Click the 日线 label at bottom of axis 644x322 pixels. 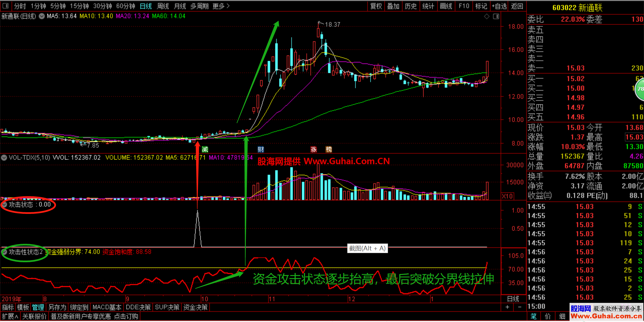pyautogui.click(x=513, y=299)
